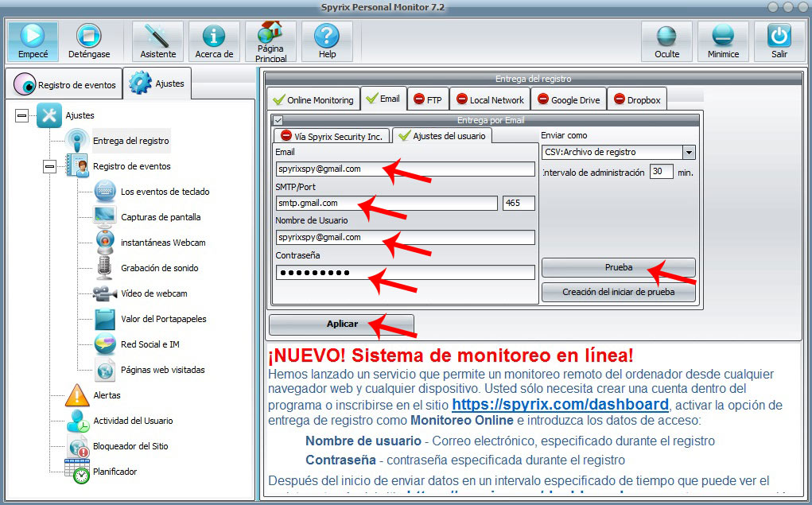Switch to Online Monitoring tab
812x505 pixels.
[313, 99]
